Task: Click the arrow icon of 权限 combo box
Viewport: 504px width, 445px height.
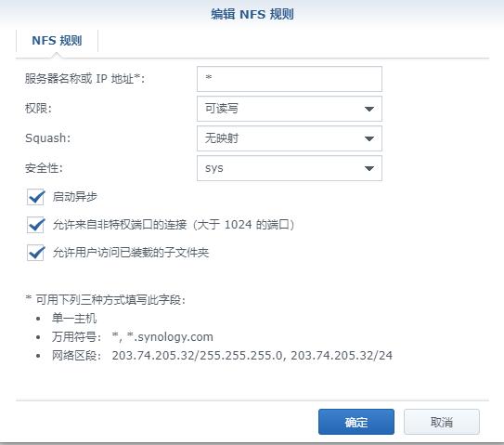Action: pos(369,109)
